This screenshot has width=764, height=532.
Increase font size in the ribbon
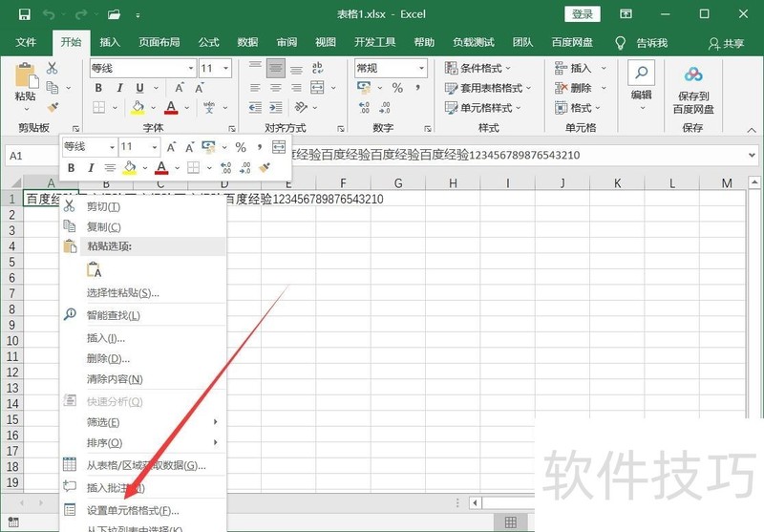180,88
